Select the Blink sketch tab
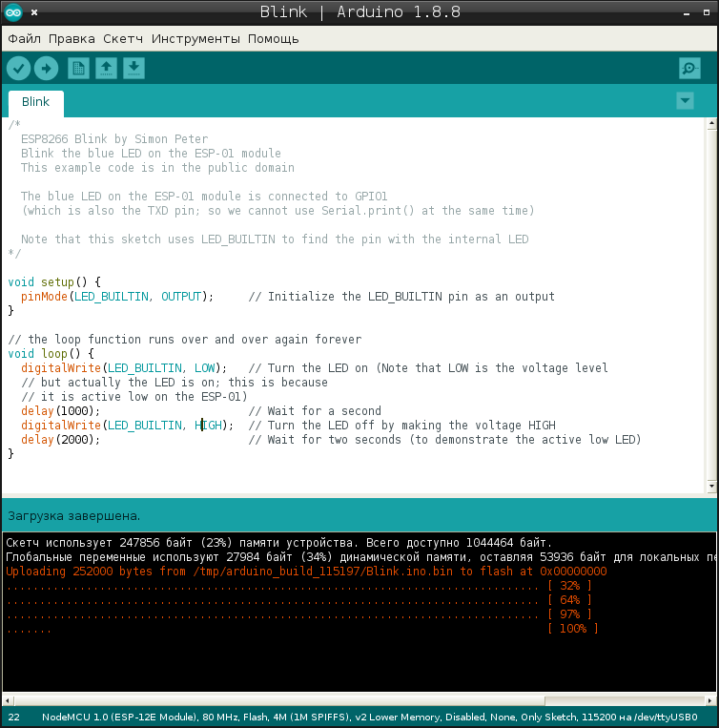 (35, 102)
